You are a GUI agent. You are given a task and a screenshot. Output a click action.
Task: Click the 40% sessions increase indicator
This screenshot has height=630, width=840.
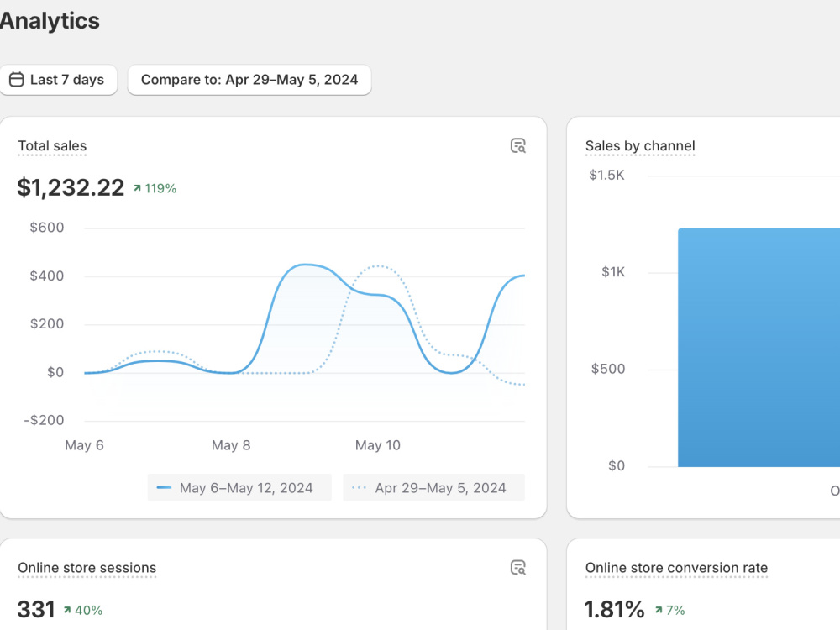[82, 610]
